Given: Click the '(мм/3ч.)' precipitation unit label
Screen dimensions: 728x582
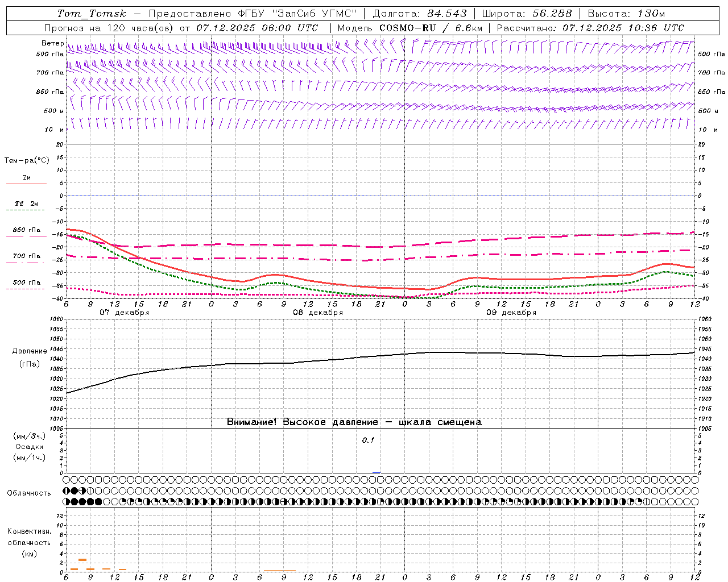Looking at the screenshot, I should pyautogui.click(x=30, y=436).
